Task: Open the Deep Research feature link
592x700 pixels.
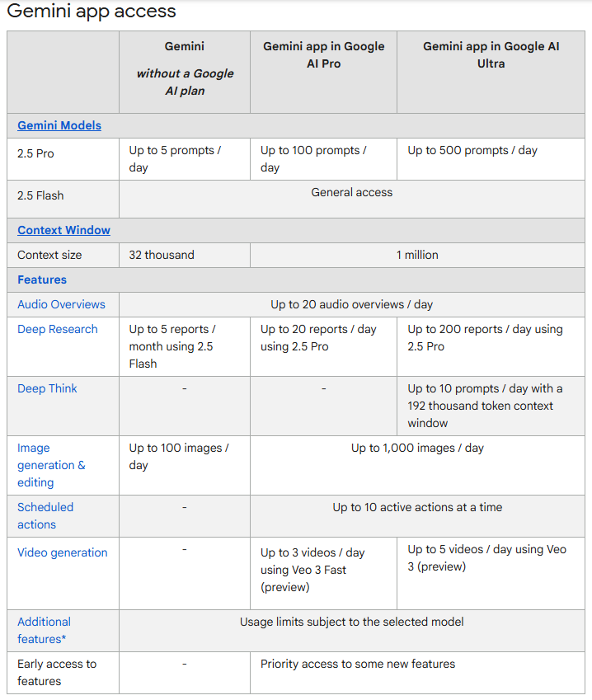Action: tap(57, 329)
